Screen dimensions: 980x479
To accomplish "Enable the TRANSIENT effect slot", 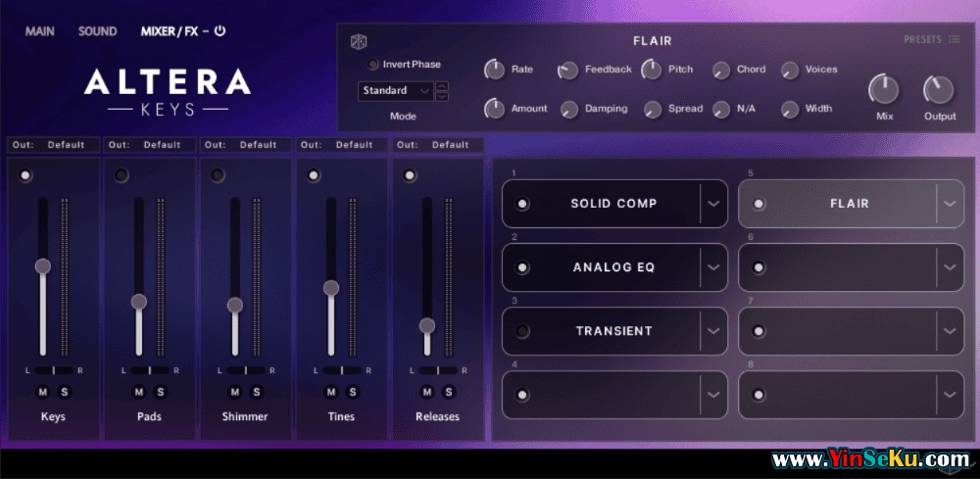I will [522, 331].
